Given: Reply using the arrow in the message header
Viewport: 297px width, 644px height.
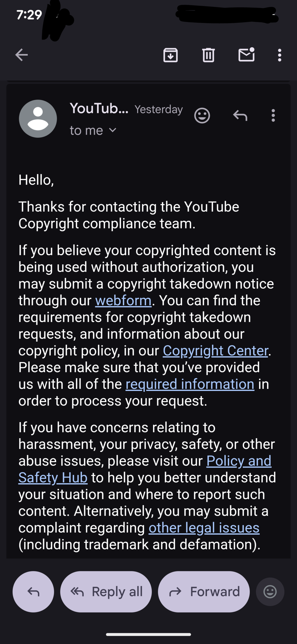Looking at the screenshot, I should tap(240, 116).
